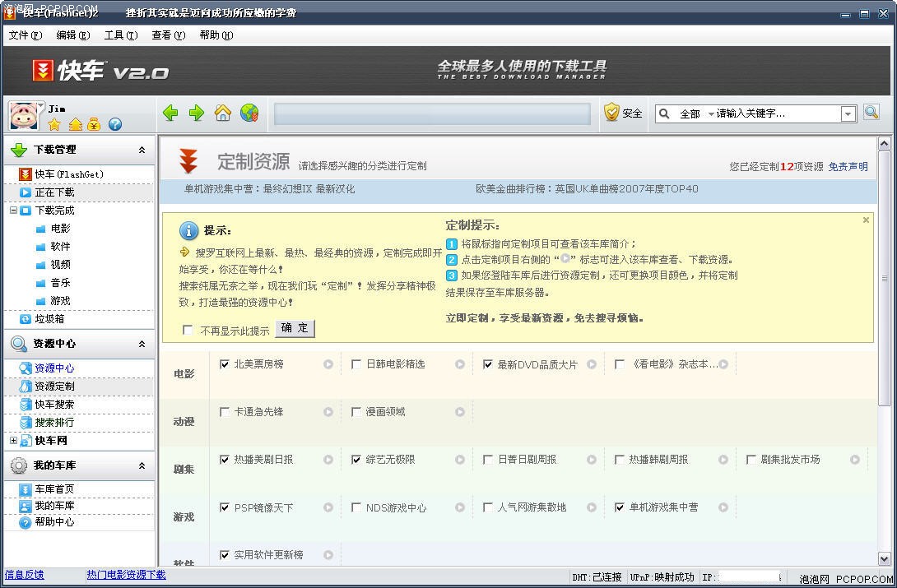Open arrow icon beside NDS游戏中心
Viewport: 897px width, 588px height.
(x=460, y=507)
